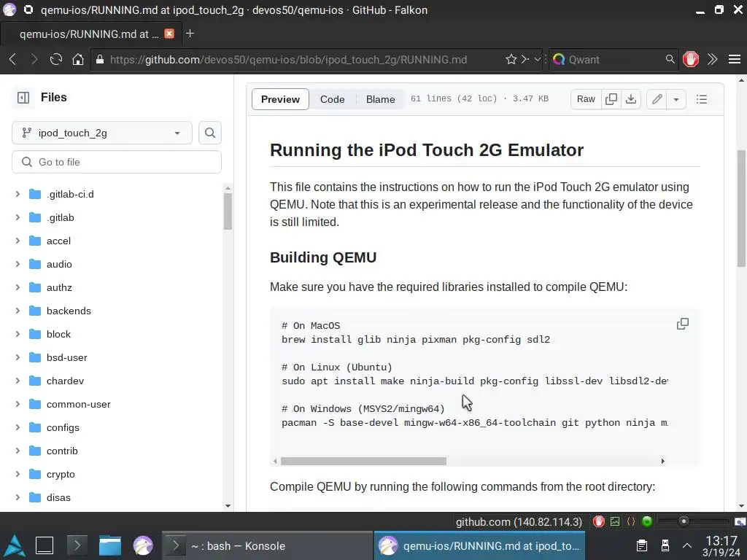Open the configs folder
Screen dimensions: 747x560
point(63,427)
